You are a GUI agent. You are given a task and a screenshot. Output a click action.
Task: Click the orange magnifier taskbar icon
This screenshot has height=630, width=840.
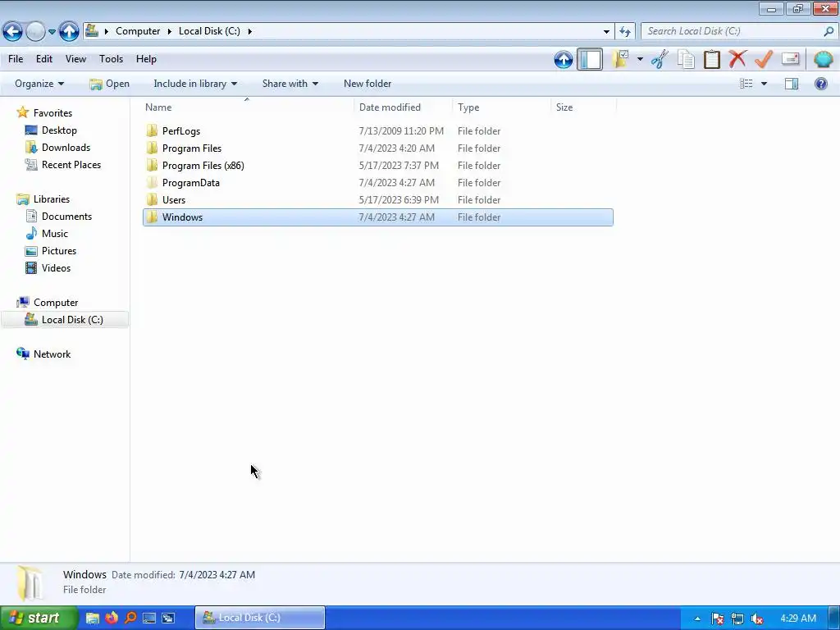(130, 618)
